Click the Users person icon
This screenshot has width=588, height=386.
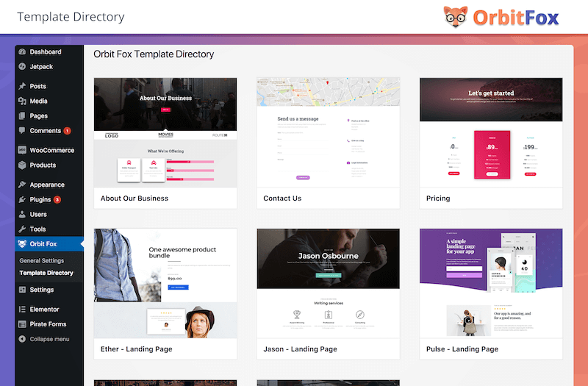click(22, 214)
